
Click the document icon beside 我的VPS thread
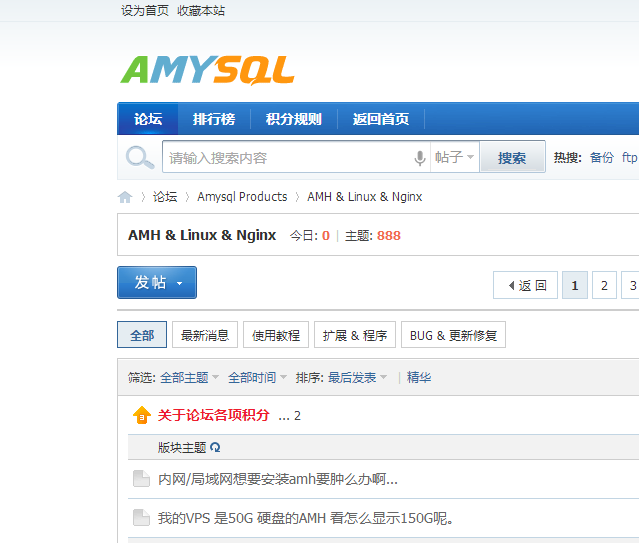(x=141, y=518)
